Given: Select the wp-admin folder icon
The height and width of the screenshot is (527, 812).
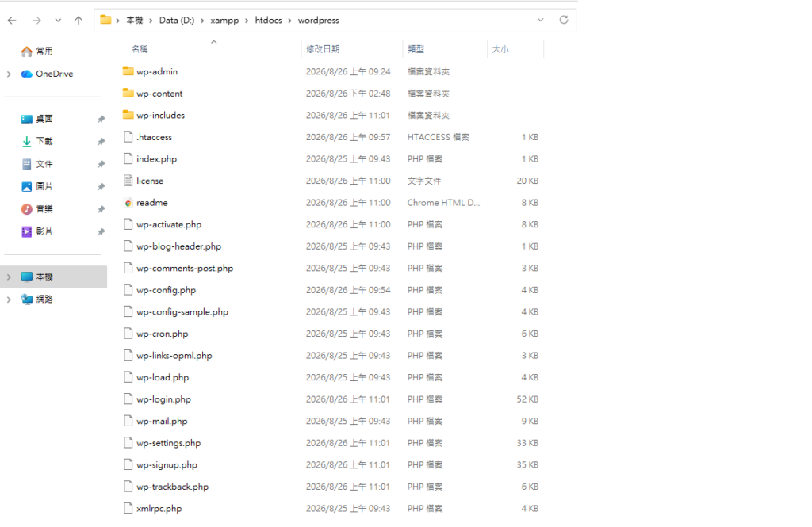Looking at the screenshot, I should coord(128,71).
